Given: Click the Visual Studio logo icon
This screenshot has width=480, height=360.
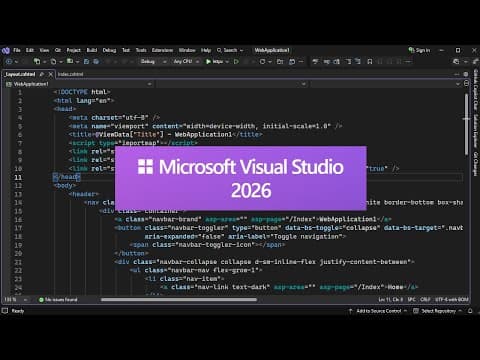Looking at the screenshot, I should pos(6,51).
